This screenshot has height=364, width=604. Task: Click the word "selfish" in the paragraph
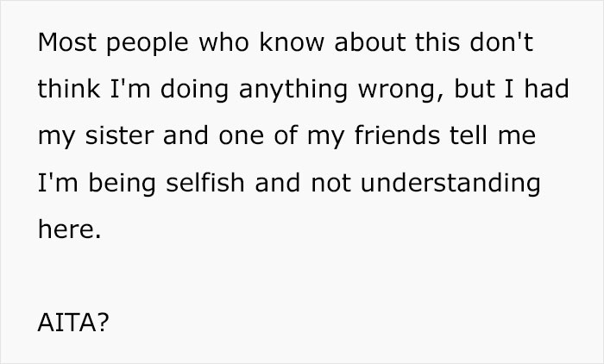click(x=205, y=182)
